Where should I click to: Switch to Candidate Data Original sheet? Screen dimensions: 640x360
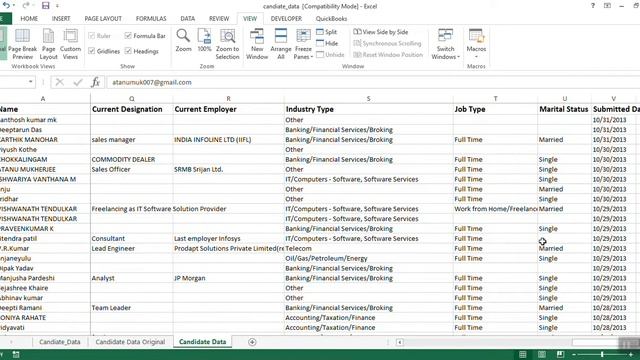pyautogui.click(x=130, y=342)
